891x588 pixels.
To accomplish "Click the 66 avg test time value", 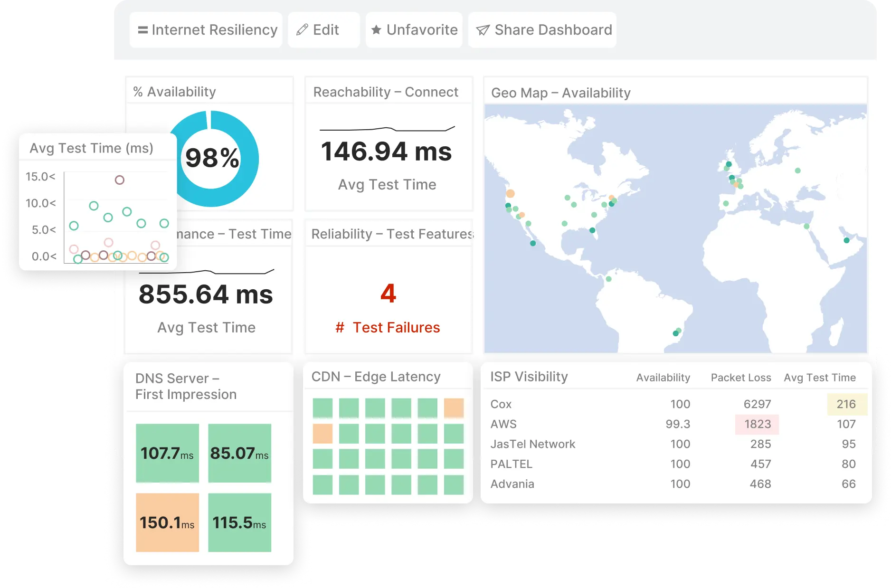I will pos(848,484).
